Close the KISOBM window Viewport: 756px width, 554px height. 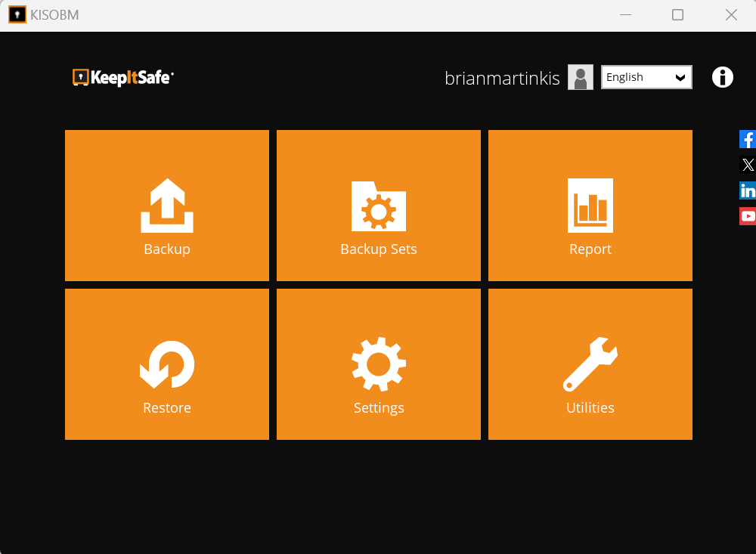pyautogui.click(x=731, y=15)
